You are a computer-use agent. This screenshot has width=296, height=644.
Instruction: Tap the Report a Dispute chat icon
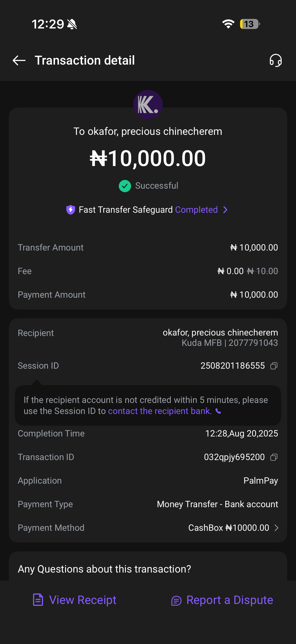point(176,601)
